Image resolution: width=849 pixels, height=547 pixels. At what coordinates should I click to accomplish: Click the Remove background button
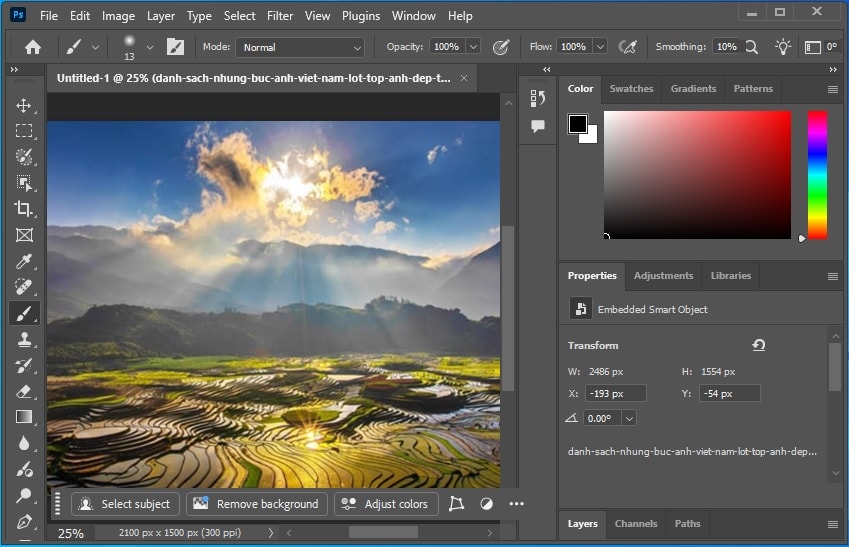coord(257,504)
